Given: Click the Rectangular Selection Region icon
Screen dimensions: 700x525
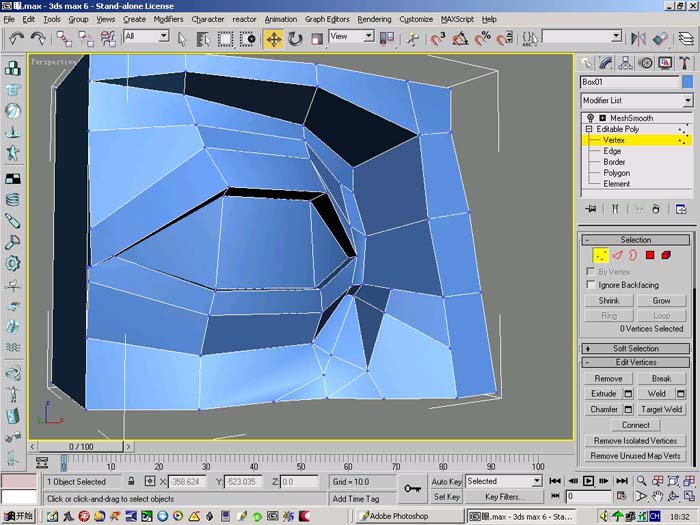Looking at the screenshot, I should point(225,39).
